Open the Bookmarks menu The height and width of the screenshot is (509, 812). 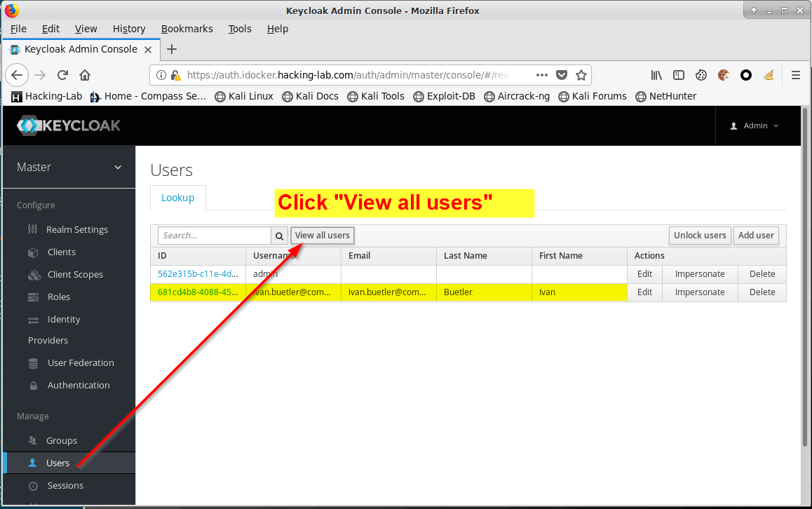click(x=187, y=29)
